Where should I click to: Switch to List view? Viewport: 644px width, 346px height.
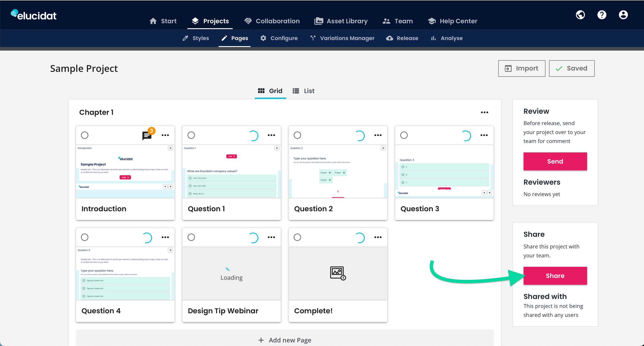point(303,91)
